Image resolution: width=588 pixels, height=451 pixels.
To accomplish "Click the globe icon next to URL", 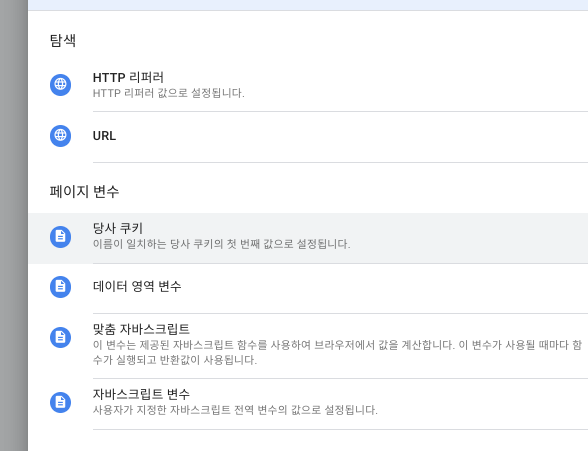I will point(60,136).
